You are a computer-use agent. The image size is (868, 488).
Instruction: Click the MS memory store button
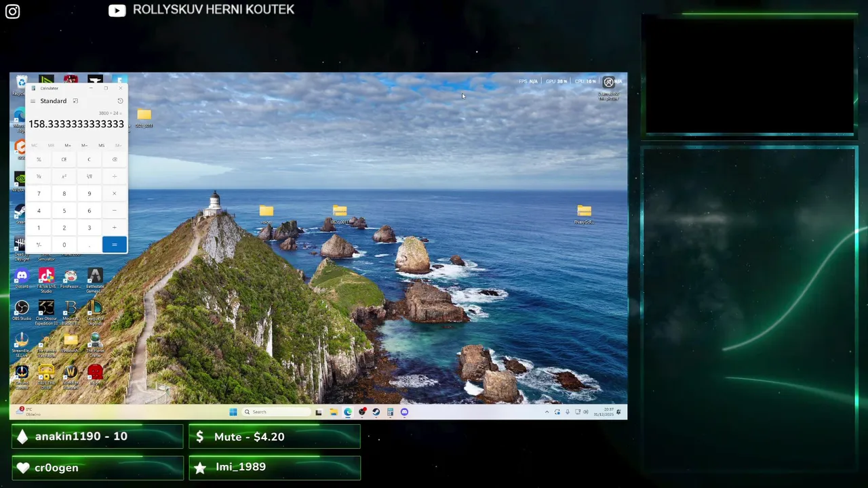[101, 145]
